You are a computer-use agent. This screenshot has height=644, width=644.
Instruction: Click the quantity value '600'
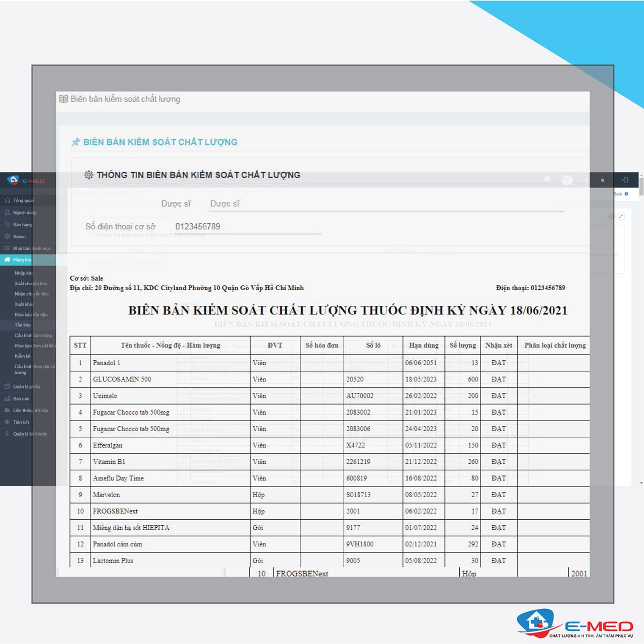pyautogui.click(x=473, y=379)
